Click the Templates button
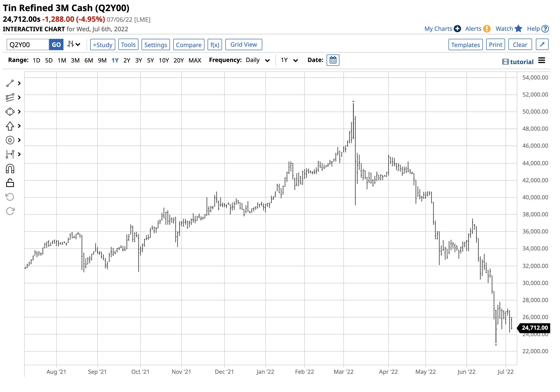This screenshot has width=560, height=392. click(x=465, y=45)
